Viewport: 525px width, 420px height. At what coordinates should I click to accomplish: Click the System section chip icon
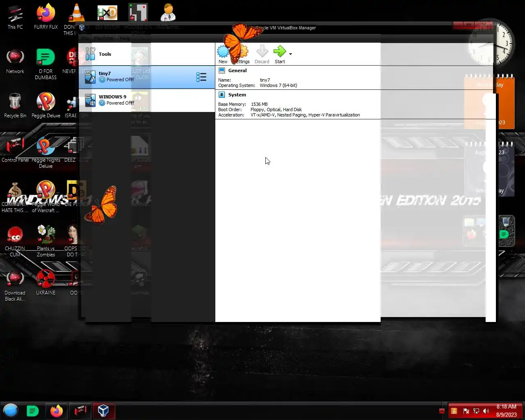click(x=222, y=95)
